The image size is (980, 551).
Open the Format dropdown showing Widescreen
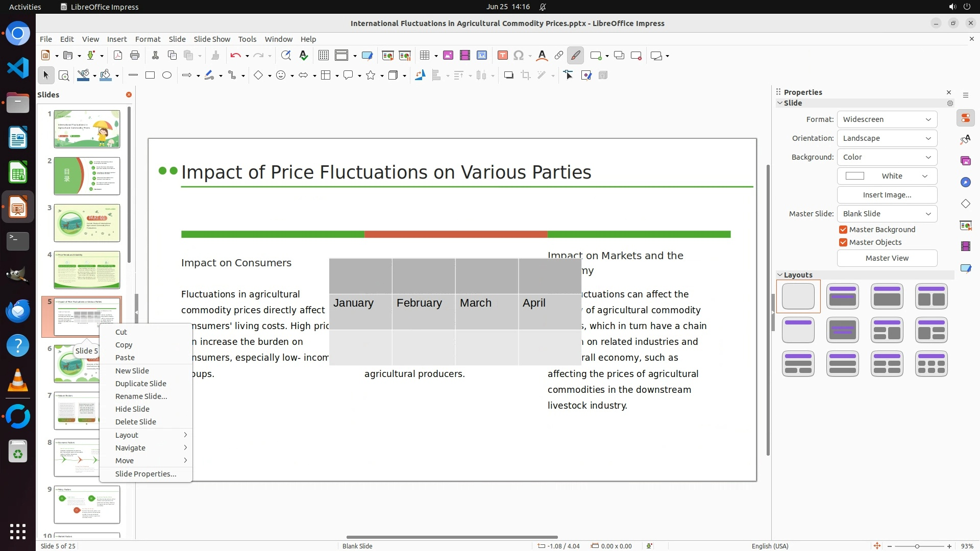(887, 119)
